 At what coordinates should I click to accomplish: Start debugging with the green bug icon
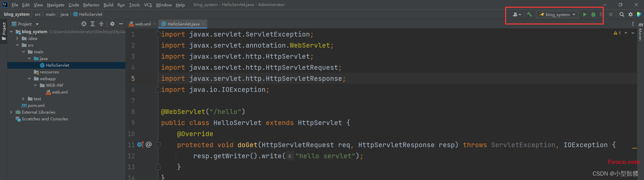[x=593, y=14]
